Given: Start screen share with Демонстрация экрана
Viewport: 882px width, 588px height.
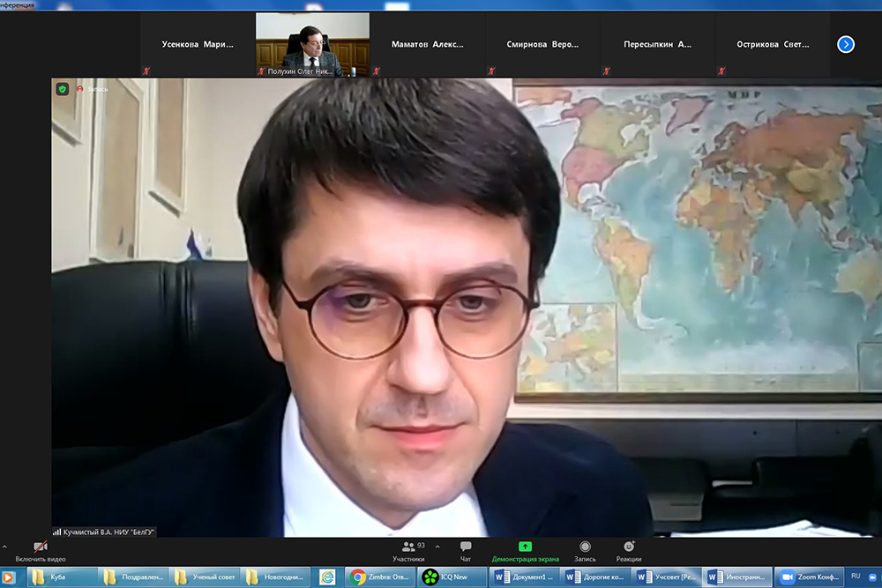Looking at the screenshot, I should 525,551.
